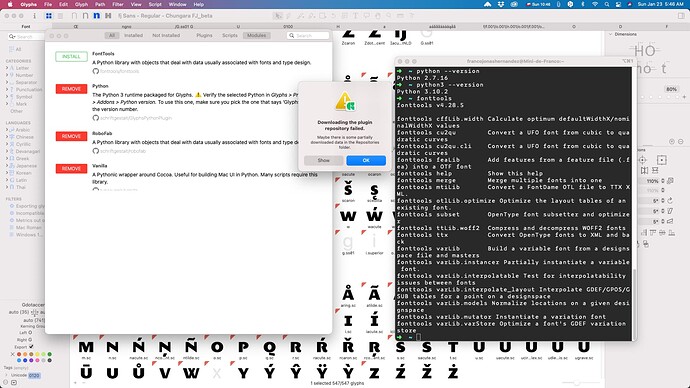Image resolution: width=690 pixels, height=388 pixels.
Task: Select All glyphs in sidebar
Action: (x=18, y=49)
